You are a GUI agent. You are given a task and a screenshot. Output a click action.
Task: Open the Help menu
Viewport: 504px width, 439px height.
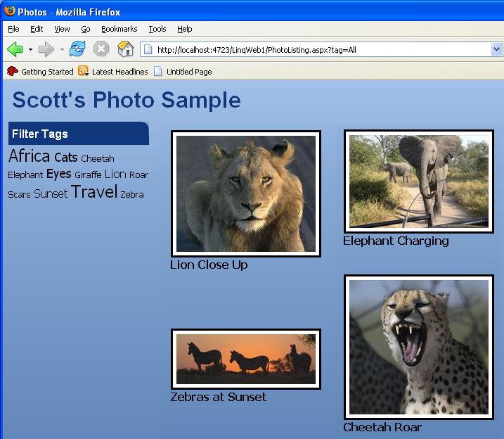click(x=184, y=29)
